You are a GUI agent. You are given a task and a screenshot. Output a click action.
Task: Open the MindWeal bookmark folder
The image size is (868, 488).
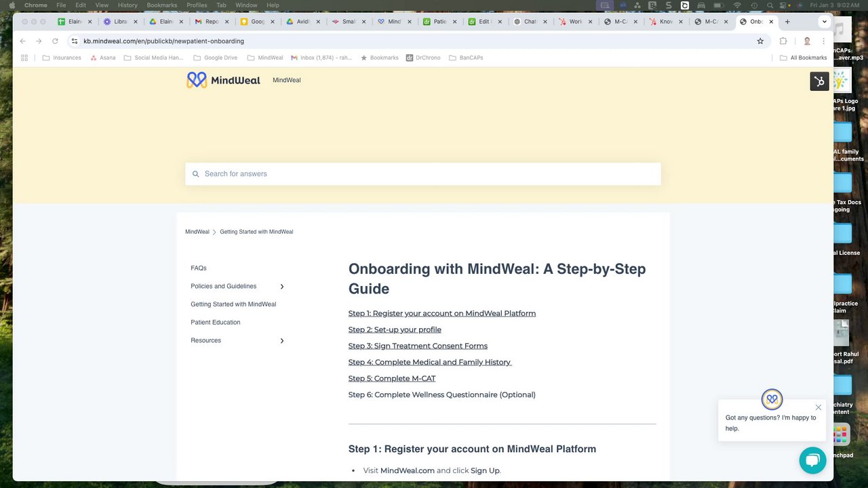coord(265,58)
